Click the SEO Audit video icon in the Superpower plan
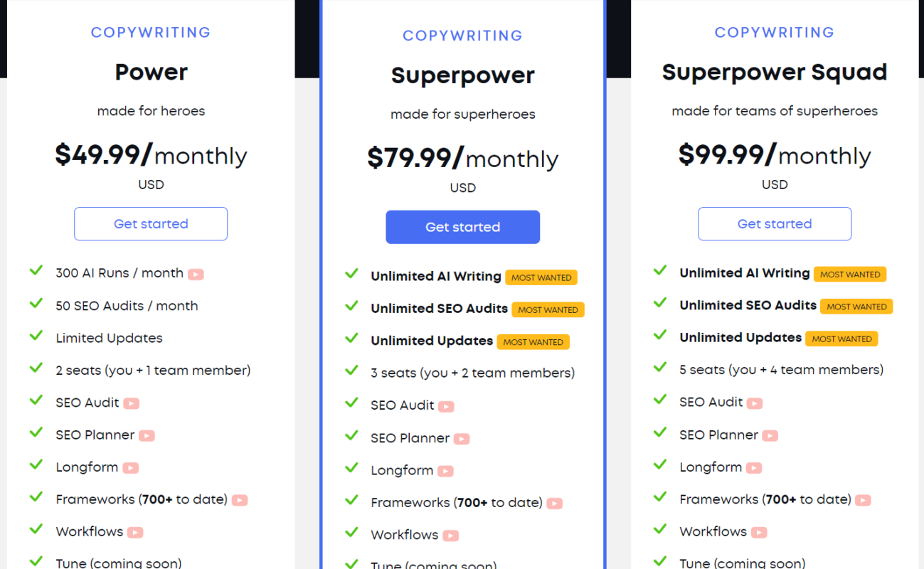924x569 pixels. [x=446, y=407]
